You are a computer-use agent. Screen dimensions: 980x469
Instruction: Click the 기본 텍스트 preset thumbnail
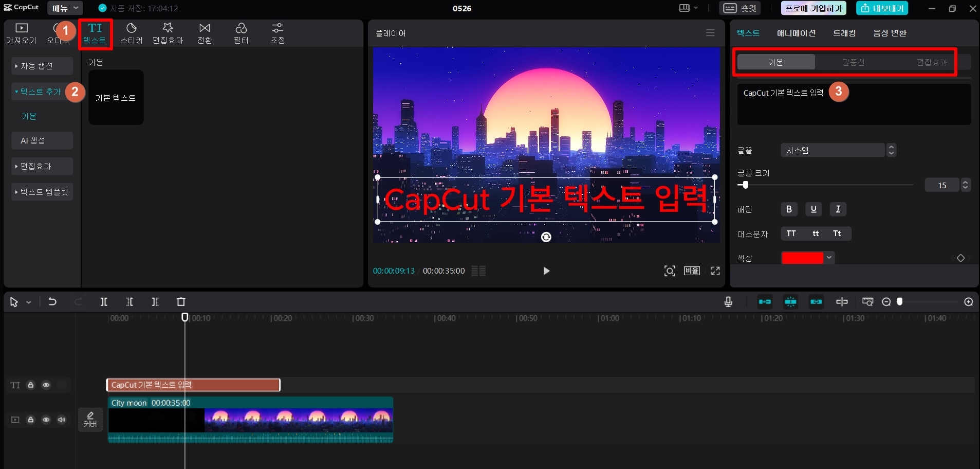click(x=116, y=97)
